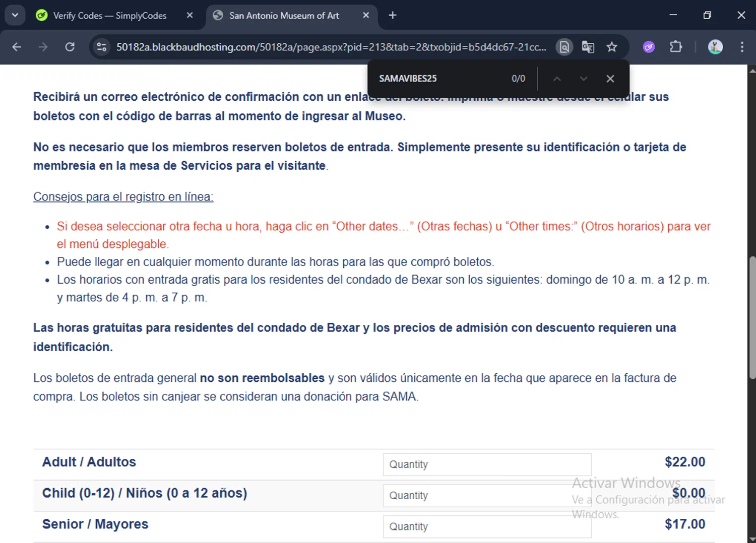
Task: Click the find bar field containing SAMAVIBES25
Action: click(438, 79)
